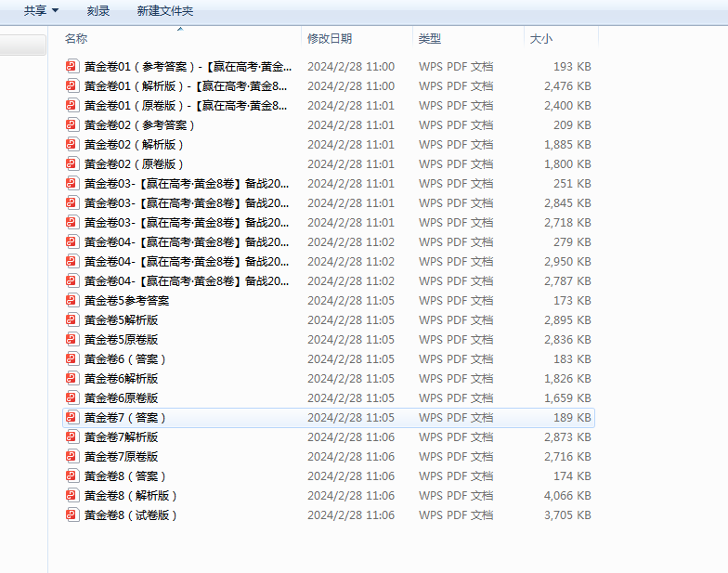Pick icon of 黄金卷04 file sized 279 KB
Image resolution: width=728 pixels, height=573 pixels.
tap(72, 241)
